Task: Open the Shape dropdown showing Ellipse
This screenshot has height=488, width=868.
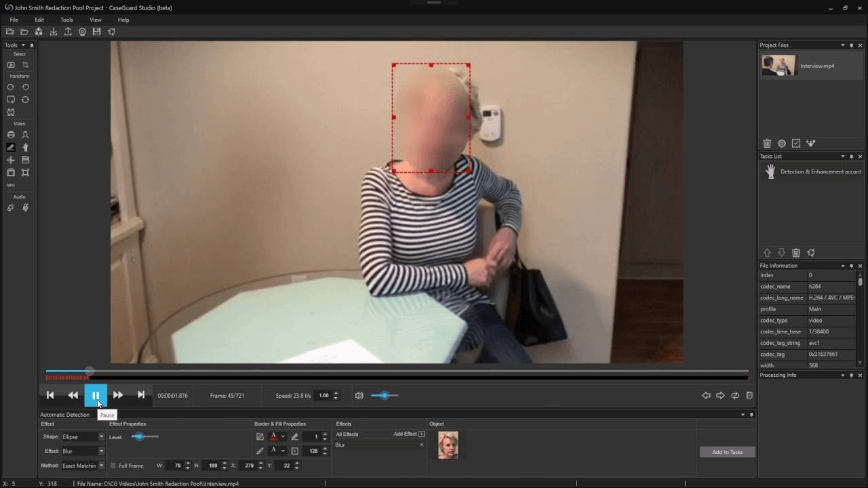Action: (101, 437)
